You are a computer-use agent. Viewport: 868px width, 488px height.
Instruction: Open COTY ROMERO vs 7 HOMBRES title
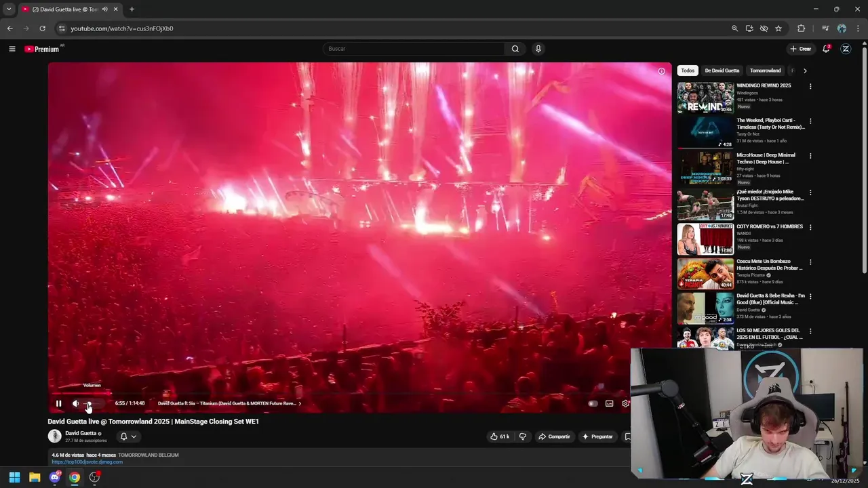click(770, 226)
